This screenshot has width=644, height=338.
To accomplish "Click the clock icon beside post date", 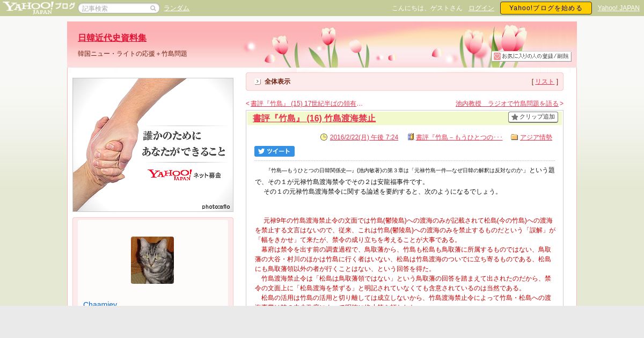I will [324, 137].
